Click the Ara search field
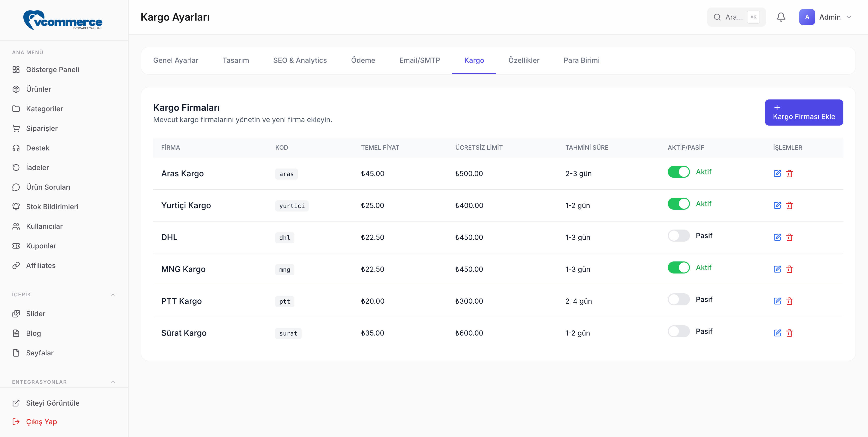Viewport: 868px width, 437px height. tap(734, 17)
